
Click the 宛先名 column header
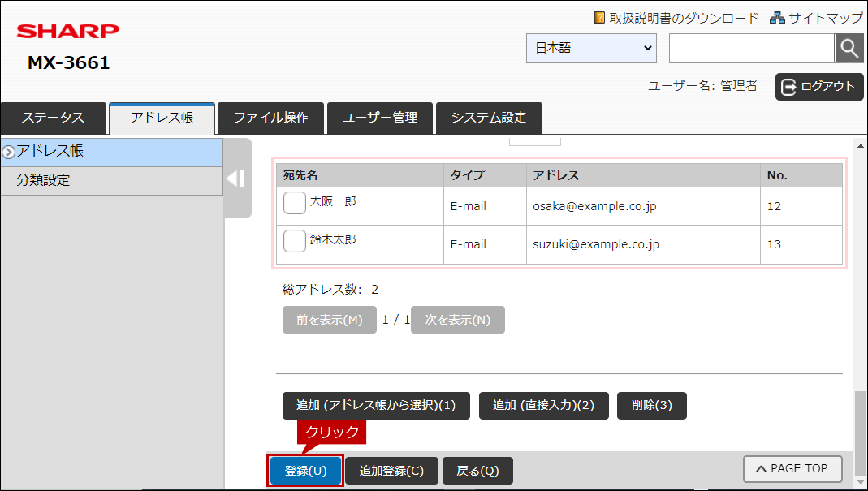click(x=360, y=175)
